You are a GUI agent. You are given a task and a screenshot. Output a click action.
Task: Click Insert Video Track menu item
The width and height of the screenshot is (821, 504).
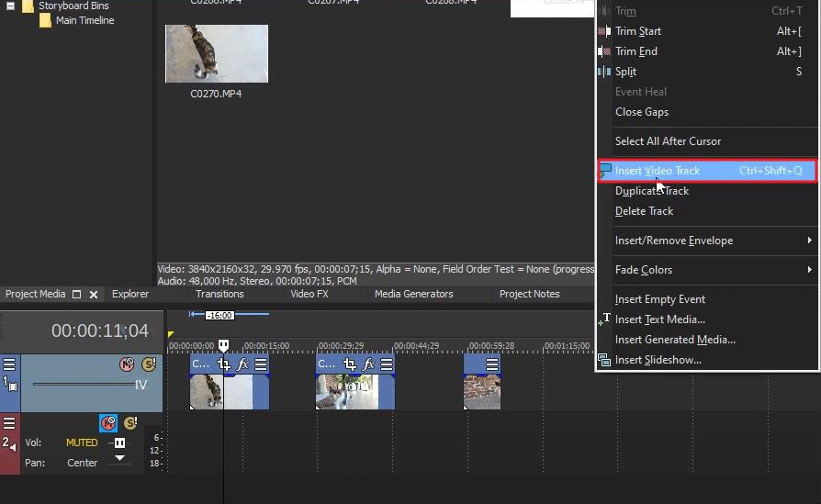click(708, 171)
